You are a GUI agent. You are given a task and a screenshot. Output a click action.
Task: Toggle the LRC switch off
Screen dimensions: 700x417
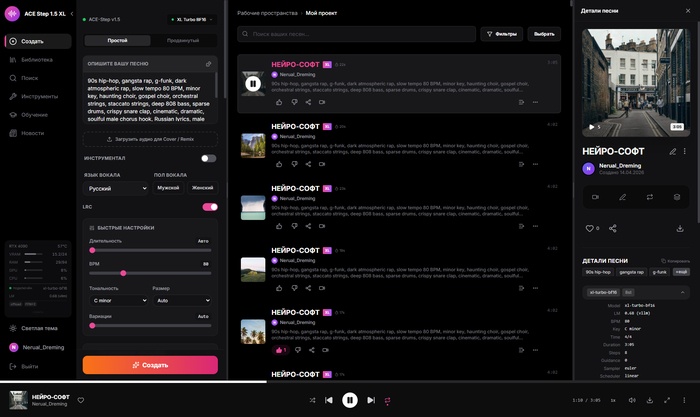(x=210, y=207)
